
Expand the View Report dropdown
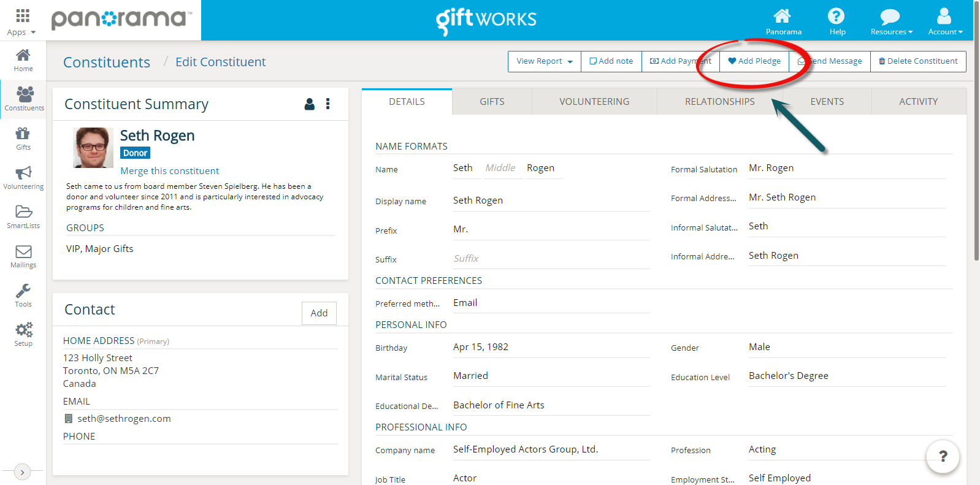pyautogui.click(x=544, y=61)
